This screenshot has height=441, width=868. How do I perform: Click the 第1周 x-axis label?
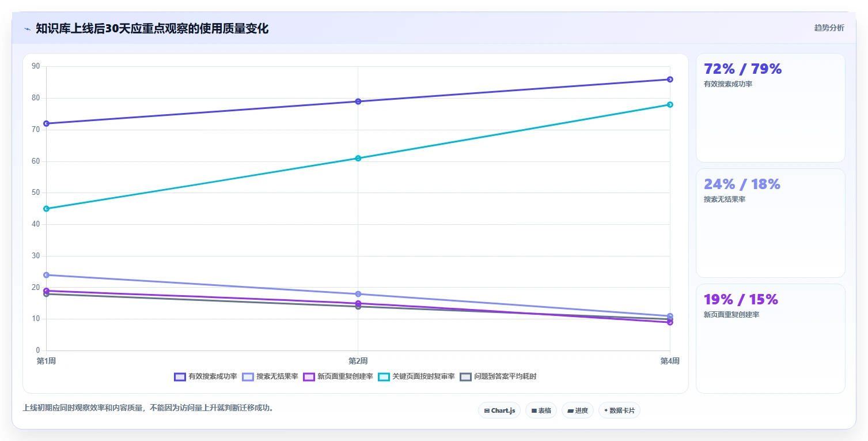(46, 361)
